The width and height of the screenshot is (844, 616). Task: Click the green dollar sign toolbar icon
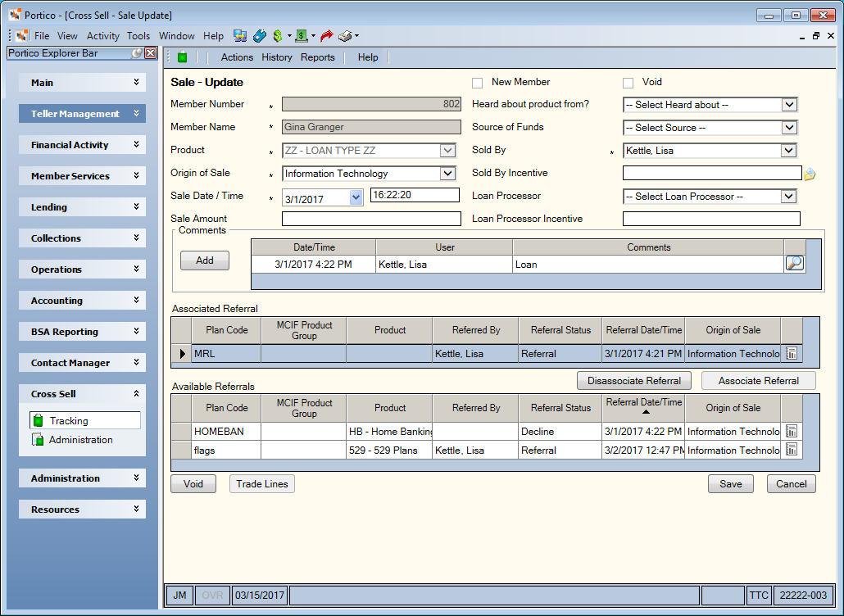click(278, 36)
